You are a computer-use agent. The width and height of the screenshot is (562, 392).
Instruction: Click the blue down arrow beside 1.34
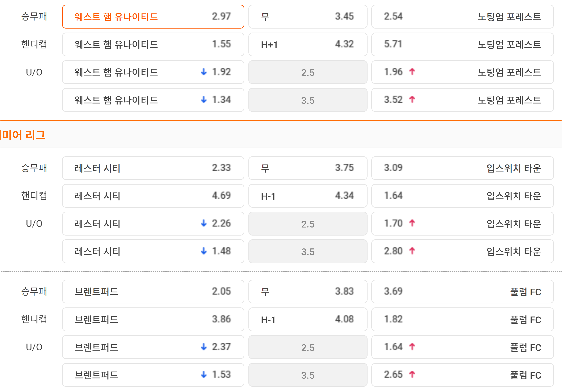click(x=204, y=99)
